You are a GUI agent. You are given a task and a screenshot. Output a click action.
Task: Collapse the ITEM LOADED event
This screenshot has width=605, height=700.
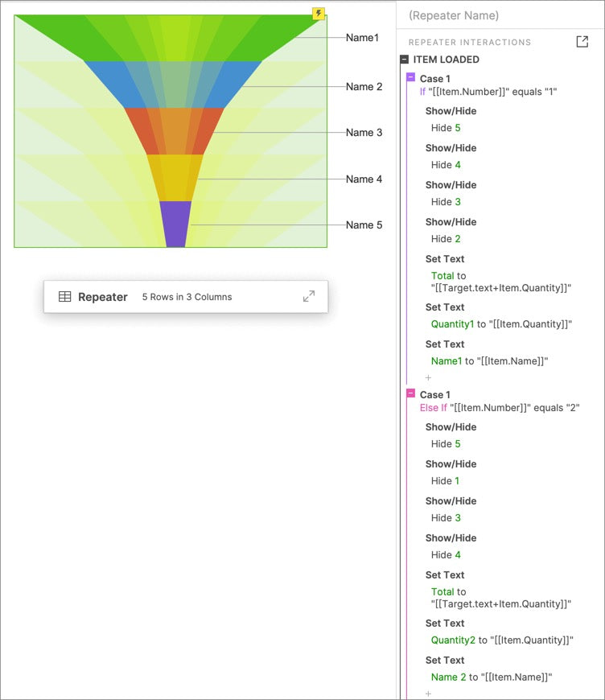pos(405,60)
